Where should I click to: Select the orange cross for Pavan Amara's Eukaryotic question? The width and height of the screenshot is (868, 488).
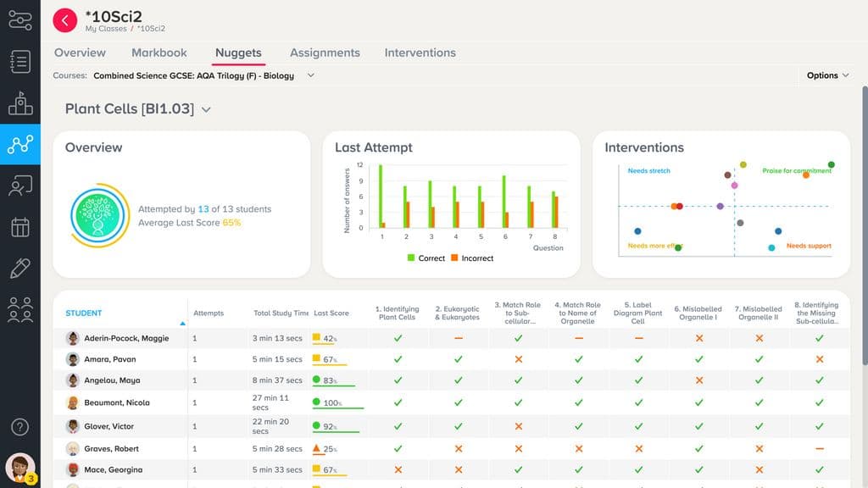pyautogui.click(x=459, y=359)
